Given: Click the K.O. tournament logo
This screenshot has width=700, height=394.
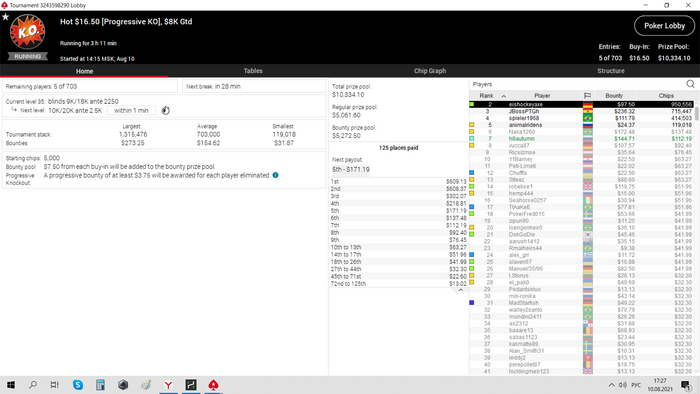Looking at the screenshot, I should pos(28,32).
